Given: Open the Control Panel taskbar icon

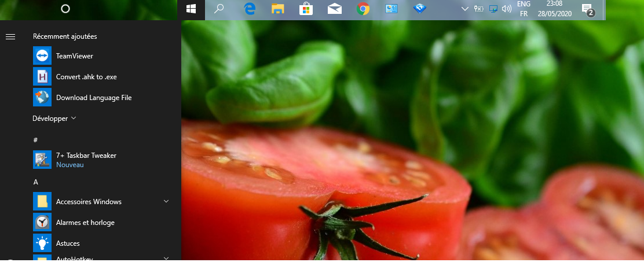Looking at the screenshot, I should [x=391, y=9].
